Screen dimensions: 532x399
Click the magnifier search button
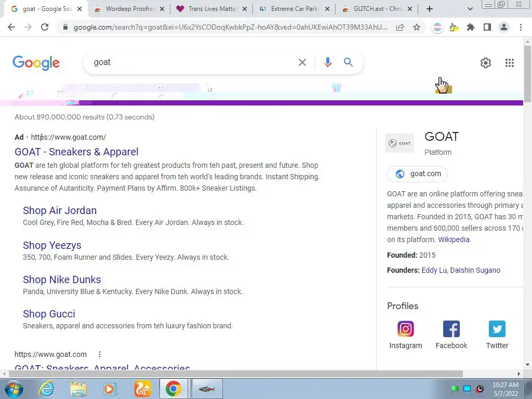(348, 62)
